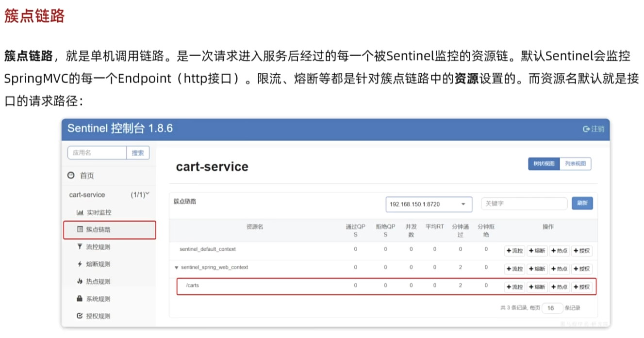This screenshot has height=338, width=644.
Task: Add 授权 rule for sentinel_default_context
Action: [581, 251]
